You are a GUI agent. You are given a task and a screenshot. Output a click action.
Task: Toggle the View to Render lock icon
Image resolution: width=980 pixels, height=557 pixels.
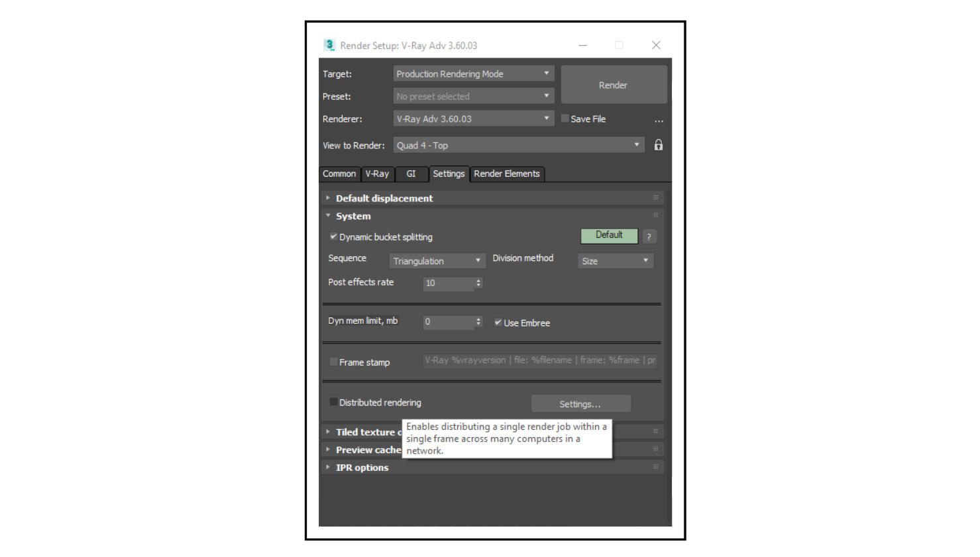point(659,145)
